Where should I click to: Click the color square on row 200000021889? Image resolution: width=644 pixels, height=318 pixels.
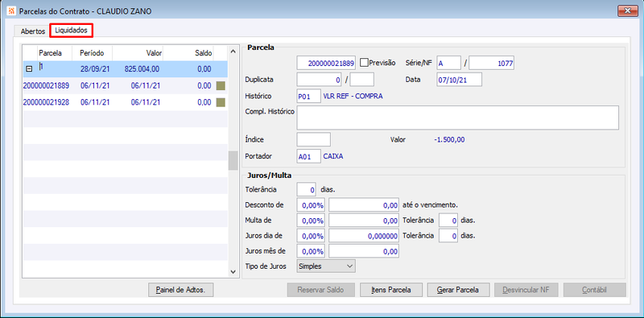tap(221, 86)
